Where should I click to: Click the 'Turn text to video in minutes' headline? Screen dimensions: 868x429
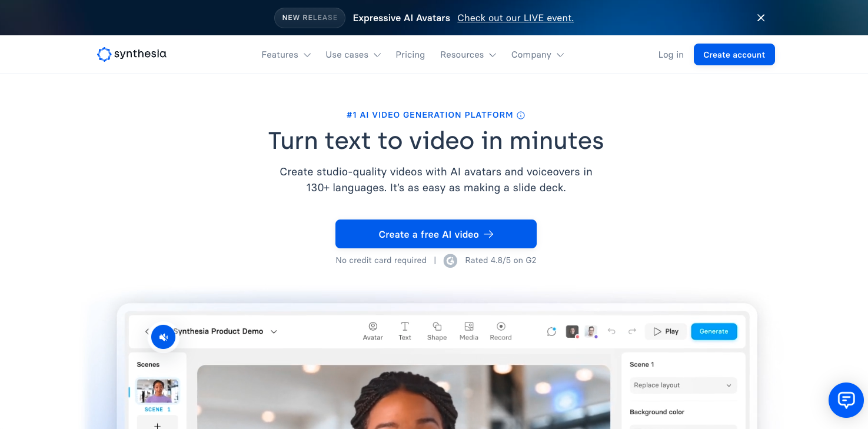tap(436, 141)
